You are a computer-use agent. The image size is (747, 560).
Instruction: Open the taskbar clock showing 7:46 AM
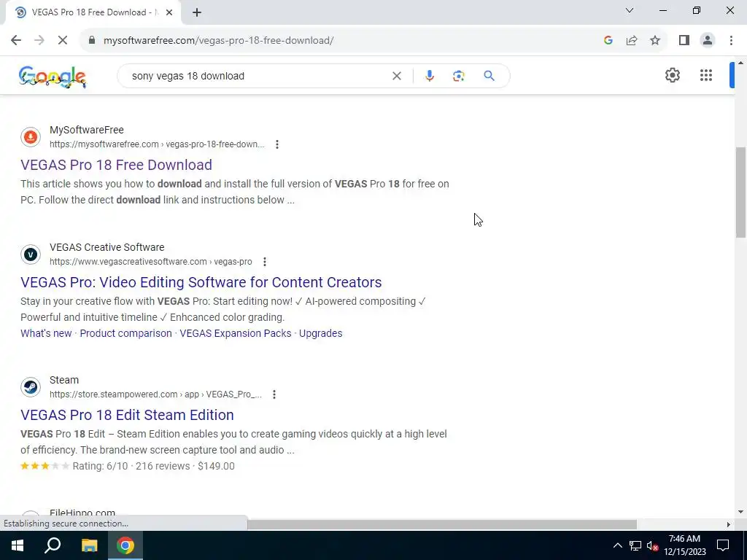[x=684, y=545]
